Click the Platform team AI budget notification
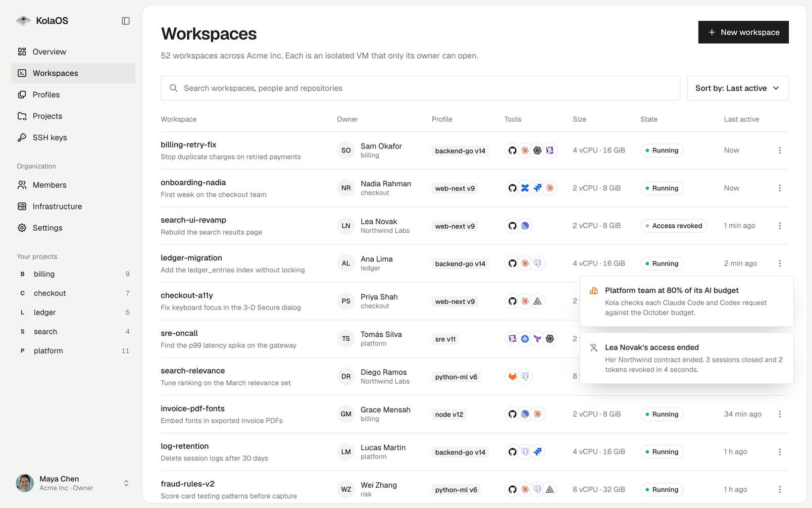The width and height of the screenshot is (812, 508). click(x=686, y=301)
